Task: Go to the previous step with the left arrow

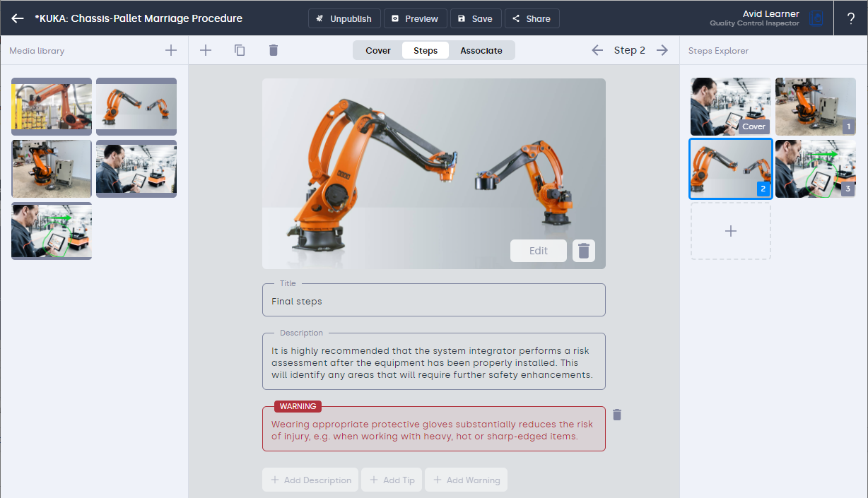Action: [597, 50]
